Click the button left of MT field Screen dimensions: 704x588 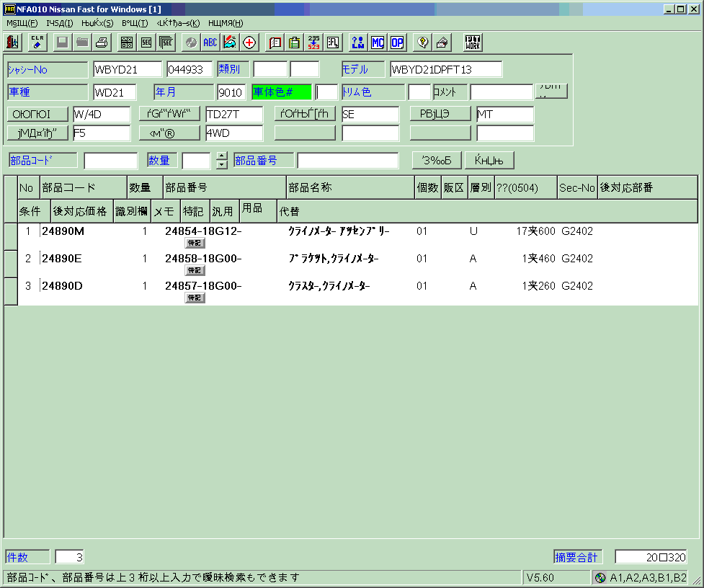(440, 114)
